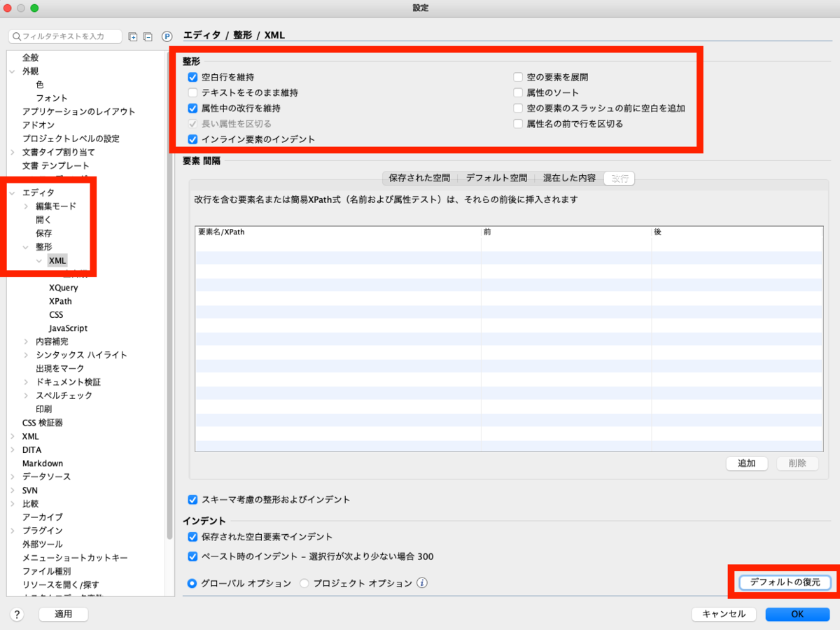The image size is (840, 630).
Task: Open プロジェクトレベルの設定 page
Action: click(71, 139)
